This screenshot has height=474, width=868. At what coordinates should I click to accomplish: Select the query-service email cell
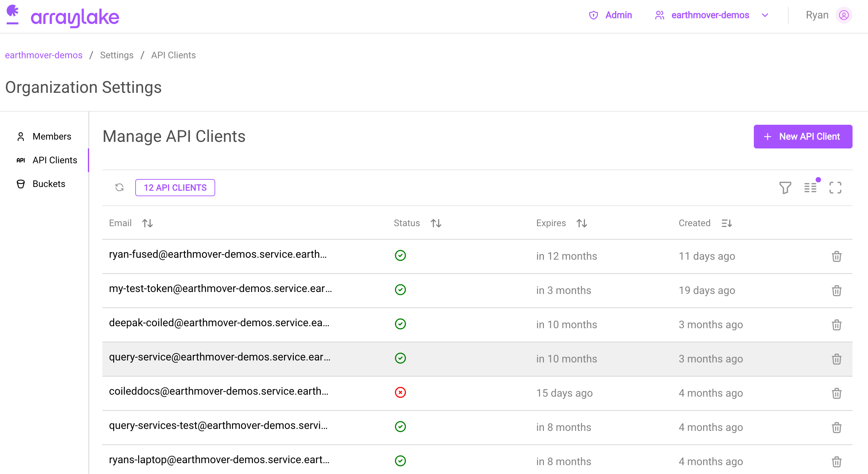pos(220,357)
